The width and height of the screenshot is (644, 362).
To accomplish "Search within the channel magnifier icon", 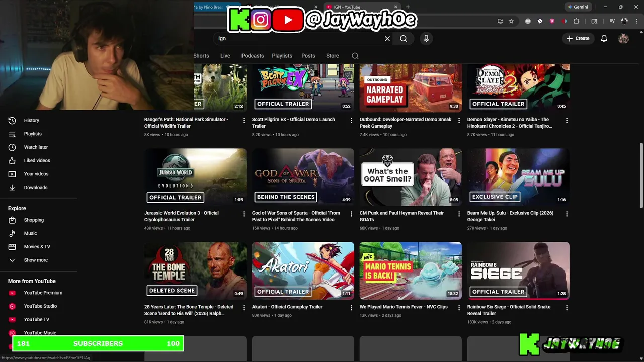I will pos(355,56).
